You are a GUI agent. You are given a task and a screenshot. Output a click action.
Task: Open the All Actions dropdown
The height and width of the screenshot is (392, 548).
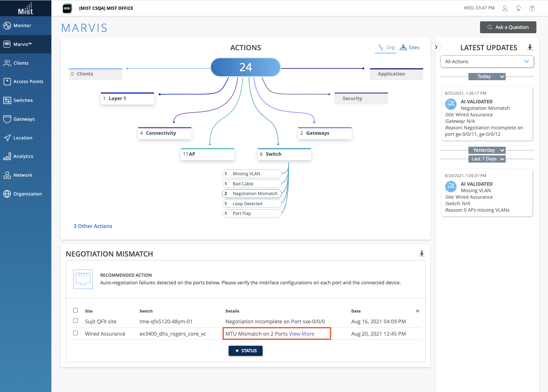click(x=487, y=61)
